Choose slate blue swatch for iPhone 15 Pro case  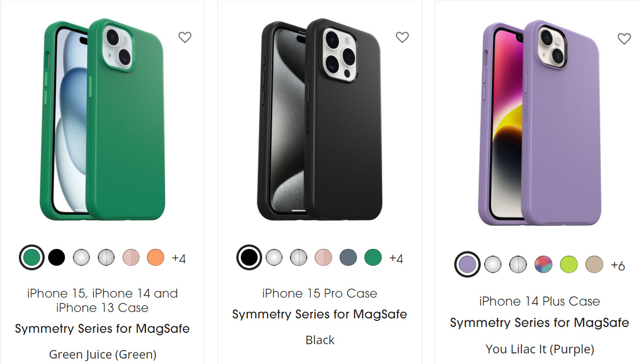pos(348,257)
